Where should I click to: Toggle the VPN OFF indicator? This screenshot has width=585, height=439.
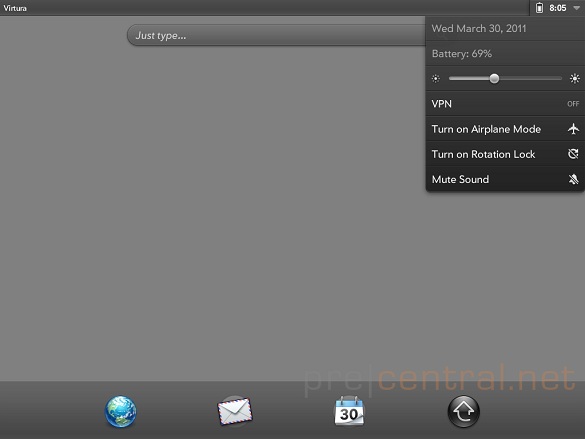pos(573,104)
